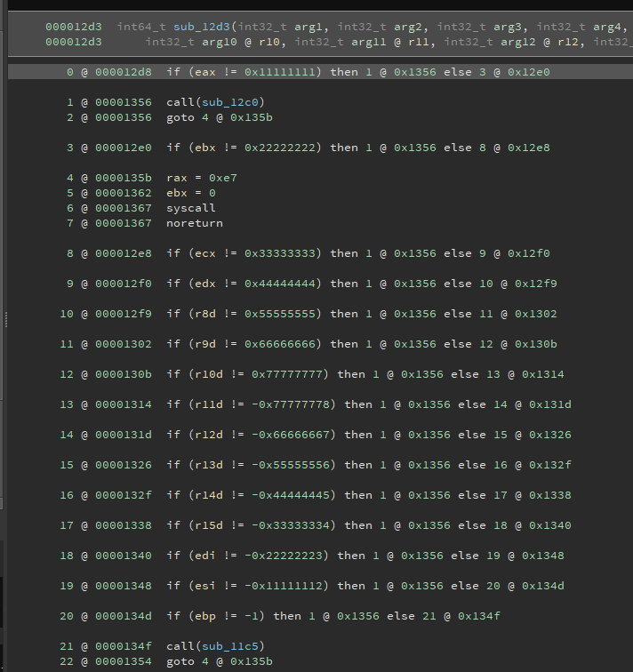The height and width of the screenshot is (672, 633).
Task: Click the constant 0x11111111 in line 0
Action: [280, 71]
